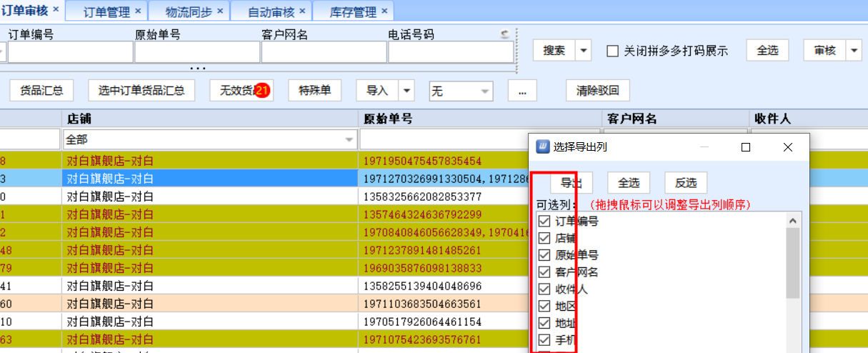This screenshot has width=868, height=353.
Task: Click the 导出 button in the export dialog
Action: pos(572,182)
